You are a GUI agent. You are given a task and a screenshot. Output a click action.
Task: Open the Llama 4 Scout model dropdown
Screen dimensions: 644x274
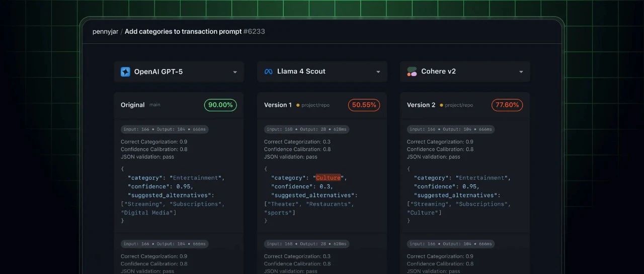pyautogui.click(x=322, y=72)
